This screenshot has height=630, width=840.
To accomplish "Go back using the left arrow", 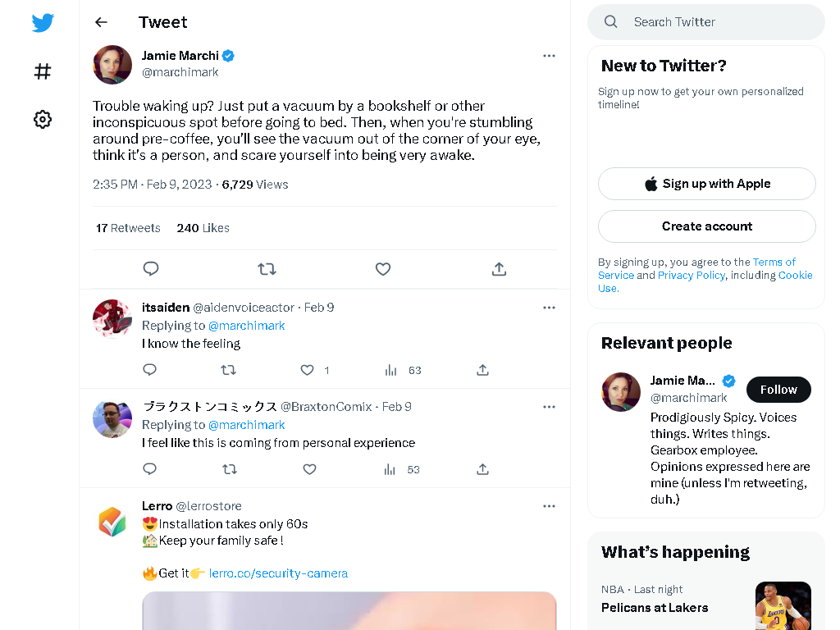I will (x=101, y=22).
